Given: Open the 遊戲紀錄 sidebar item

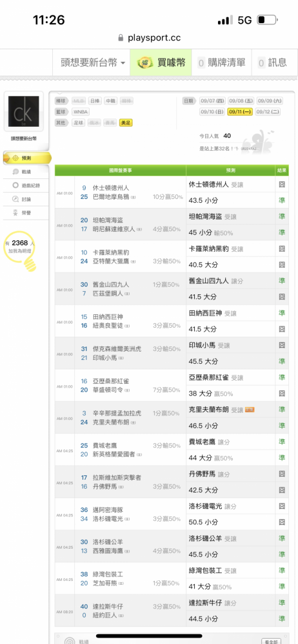Looking at the screenshot, I should [26, 185].
